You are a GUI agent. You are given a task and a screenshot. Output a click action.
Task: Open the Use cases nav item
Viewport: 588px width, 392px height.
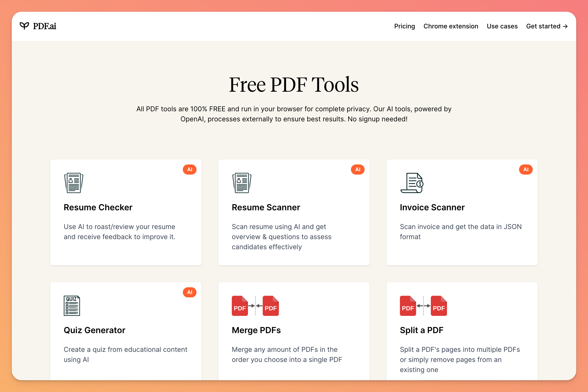[502, 26]
